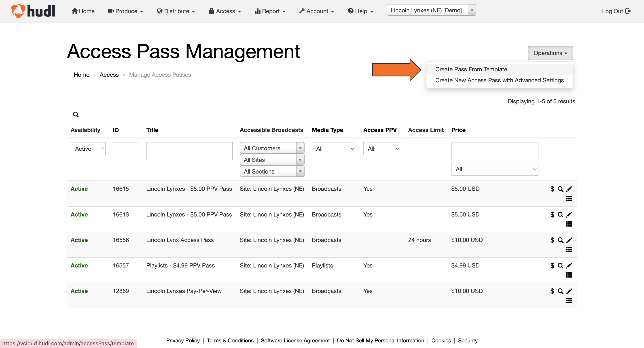Viewport: 644px width, 348px height.
Task: Click the dollar icon for pass 16557
Action: 552,266
